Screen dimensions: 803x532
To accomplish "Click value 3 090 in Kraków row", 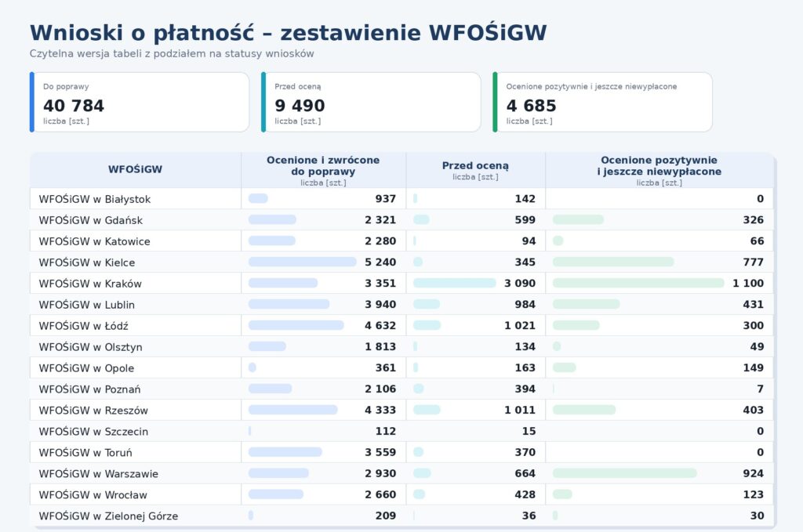I will point(520,283).
